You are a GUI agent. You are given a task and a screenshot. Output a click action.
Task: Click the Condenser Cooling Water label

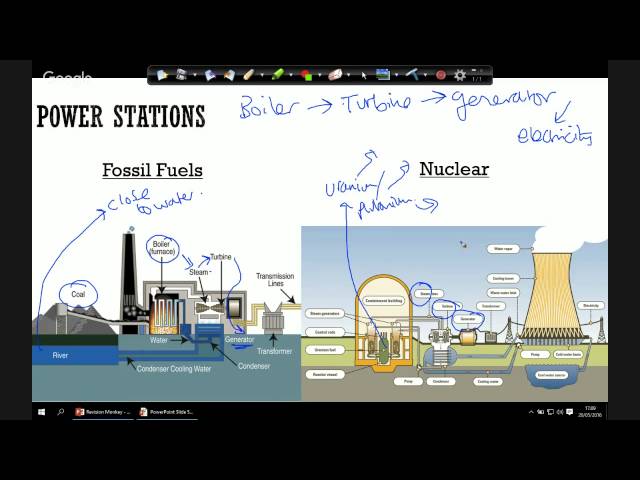(x=174, y=369)
